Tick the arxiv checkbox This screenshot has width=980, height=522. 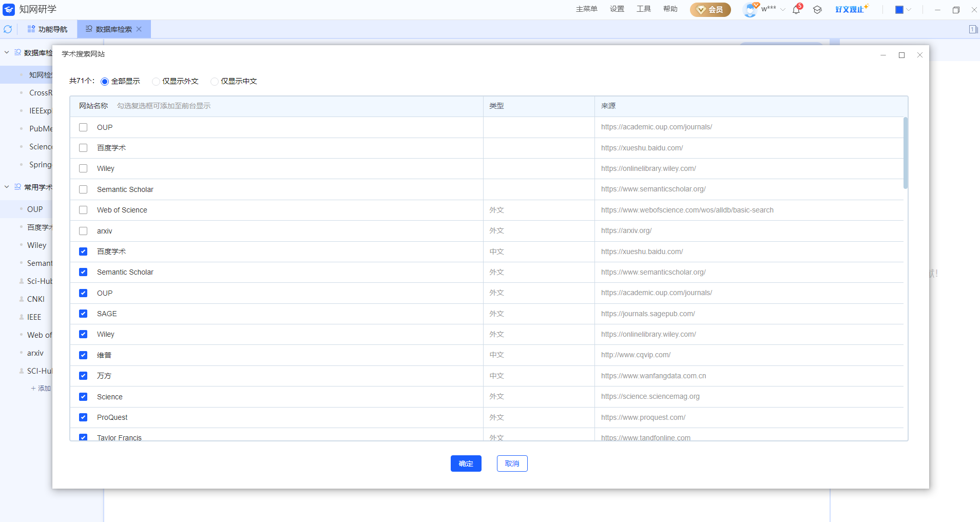[x=83, y=231]
